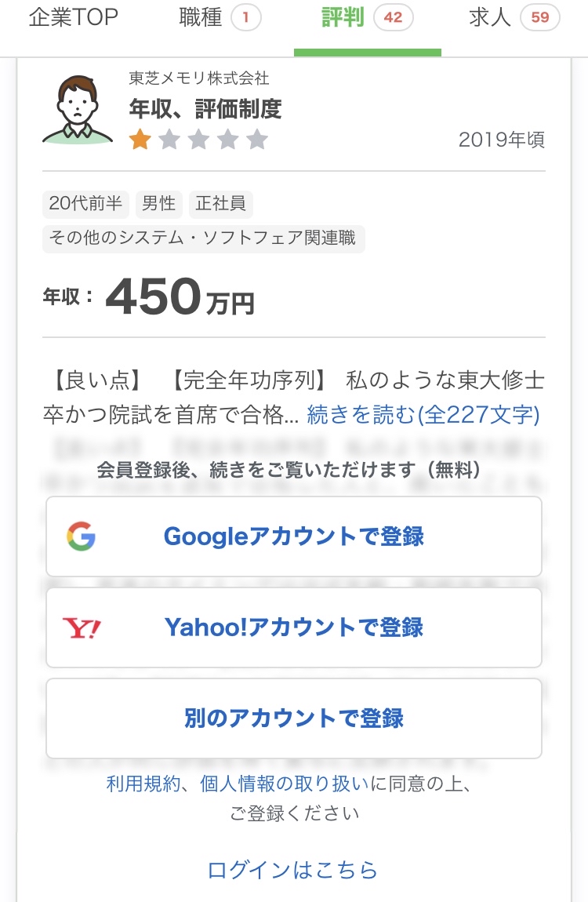Click the third gray rating star
Screen dimensions: 588x902
pos(198,140)
